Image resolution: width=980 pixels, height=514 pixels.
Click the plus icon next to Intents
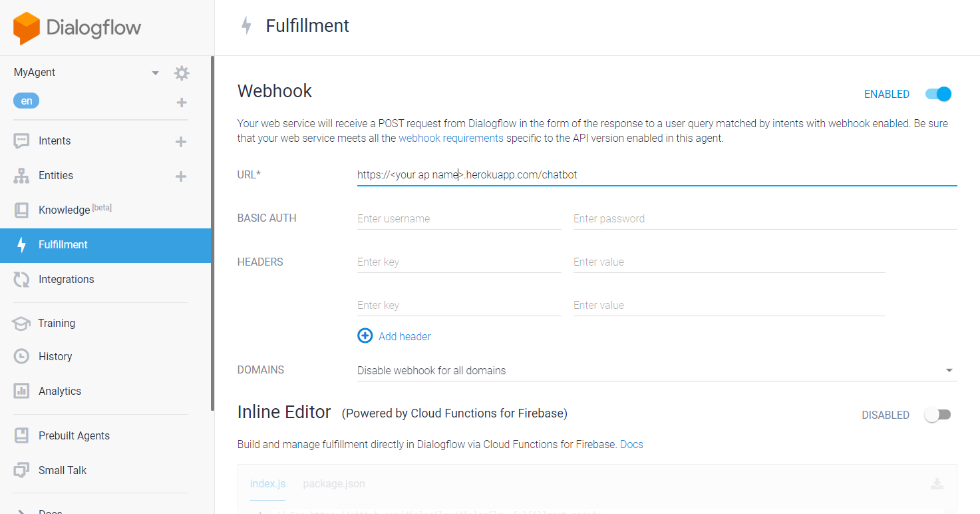[180, 142]
